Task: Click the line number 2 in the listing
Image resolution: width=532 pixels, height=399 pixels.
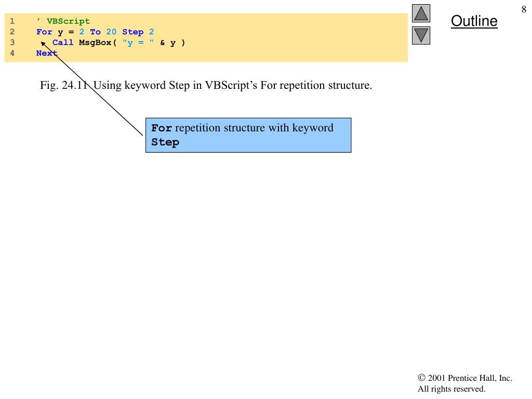Action: pyautogui.click(x=11, y=32)
